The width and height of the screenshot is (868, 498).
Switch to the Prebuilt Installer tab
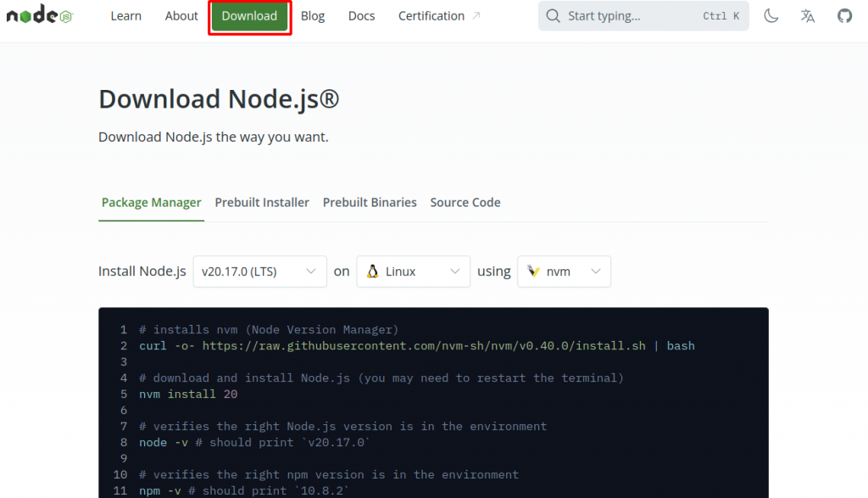tap(262, 203)
